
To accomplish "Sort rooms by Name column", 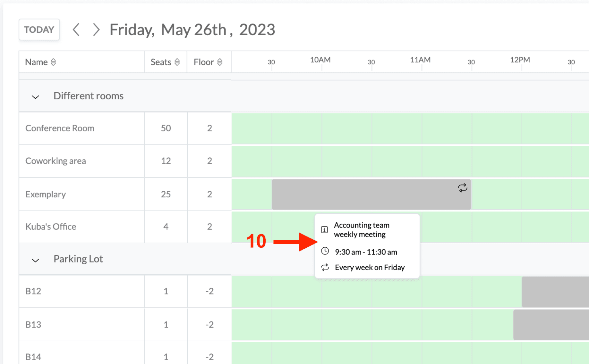I will point(53,62).
